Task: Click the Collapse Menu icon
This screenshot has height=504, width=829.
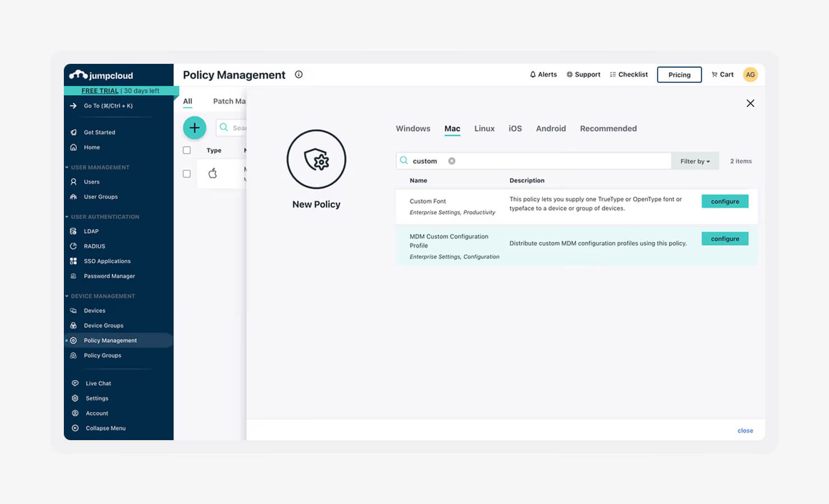Action: point(75,428)
